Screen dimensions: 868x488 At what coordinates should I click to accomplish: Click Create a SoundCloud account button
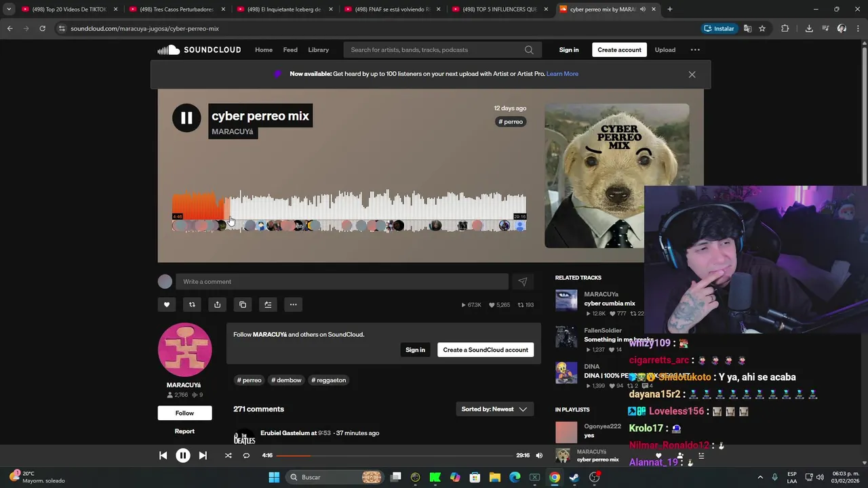coord(486,350)
